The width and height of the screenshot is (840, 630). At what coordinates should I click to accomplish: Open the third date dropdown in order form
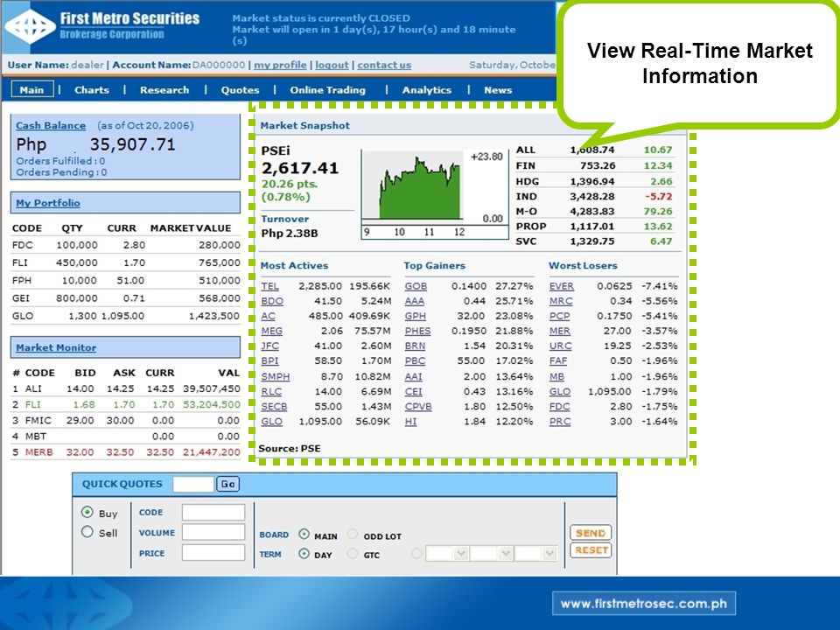tap(535, 553)
